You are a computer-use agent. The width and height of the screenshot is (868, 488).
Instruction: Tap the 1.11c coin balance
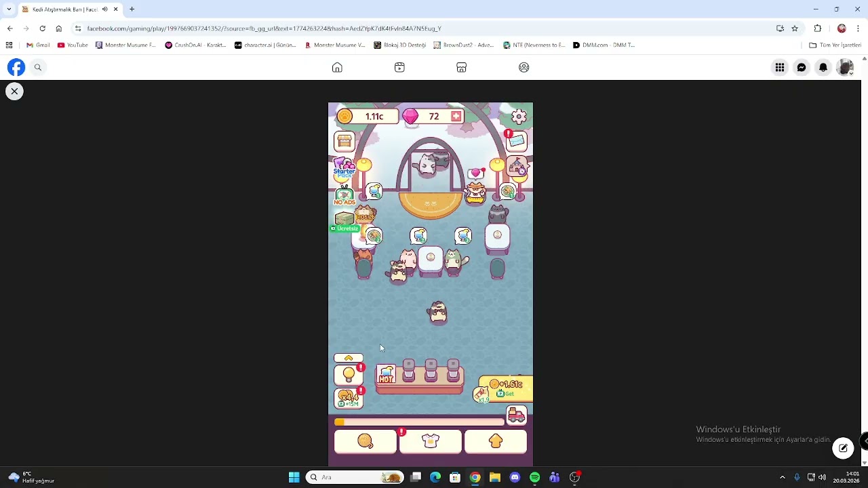(x=366, y=117)
